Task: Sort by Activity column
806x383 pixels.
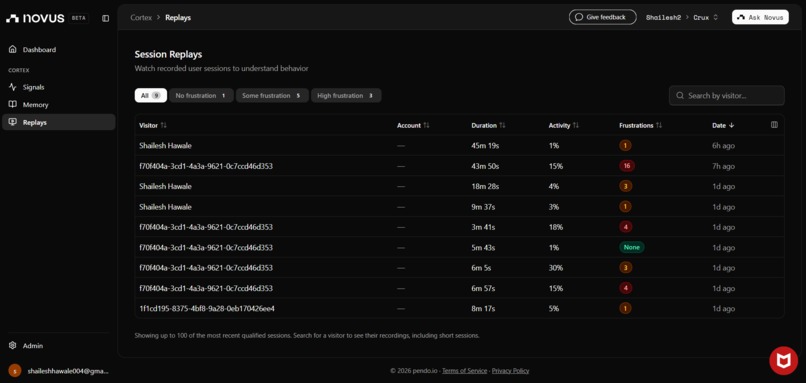Action: click(563, 125)
